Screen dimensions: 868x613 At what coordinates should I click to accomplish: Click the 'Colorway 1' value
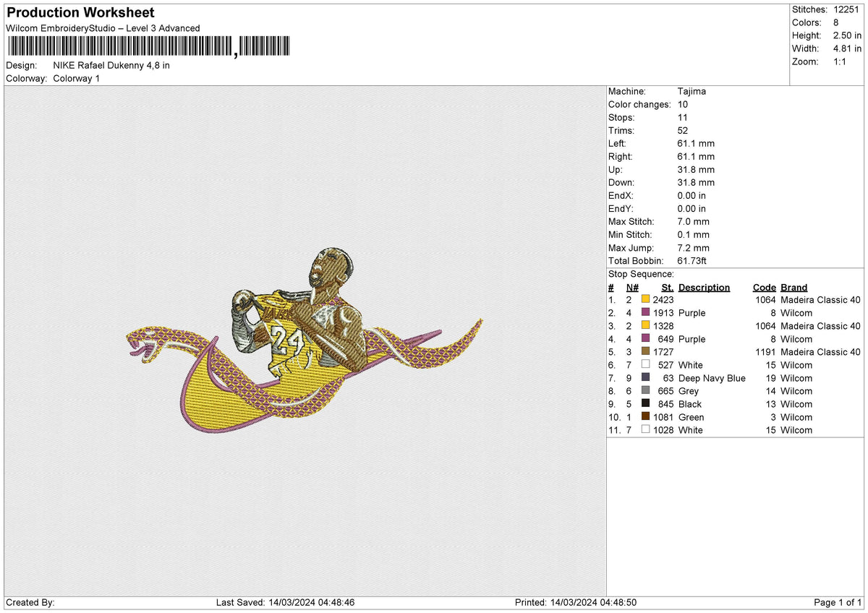[77, 78]
